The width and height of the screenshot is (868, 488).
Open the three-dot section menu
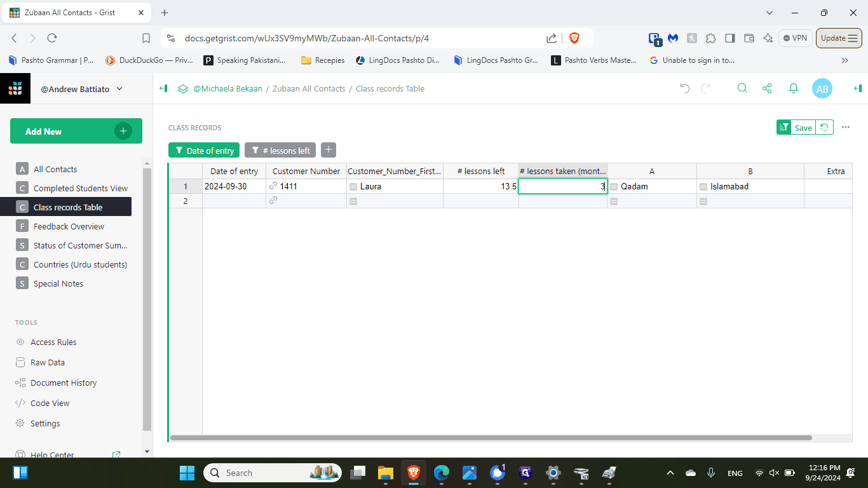pyautogui.click(x=846, y=128)
